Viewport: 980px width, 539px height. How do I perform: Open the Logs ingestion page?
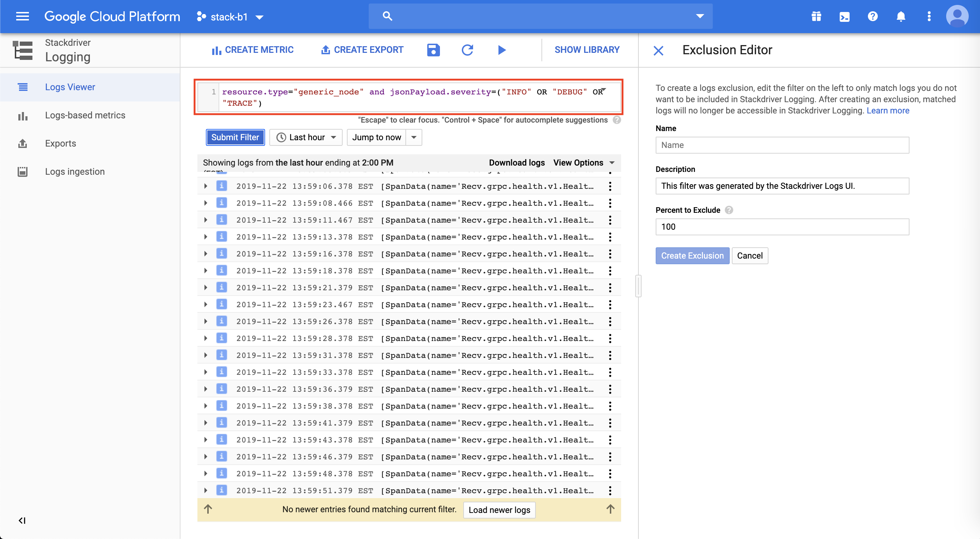75,172
